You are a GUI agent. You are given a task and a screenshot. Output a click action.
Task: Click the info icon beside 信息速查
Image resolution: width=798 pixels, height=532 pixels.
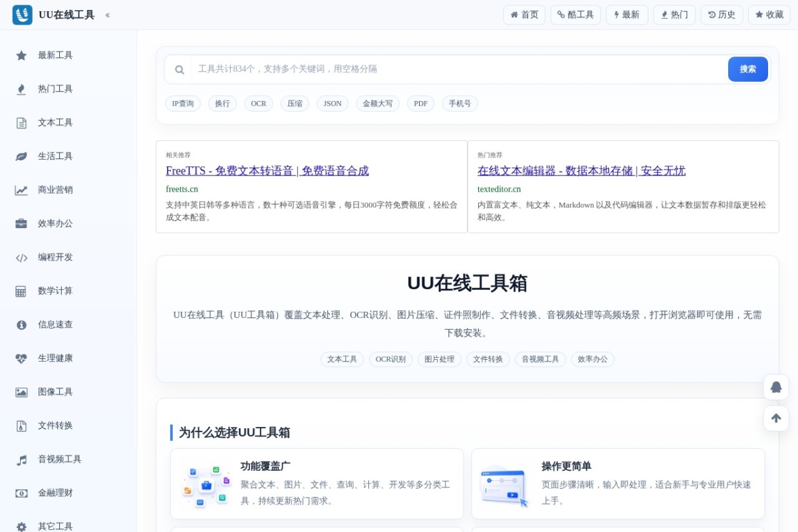coord(21,325)
